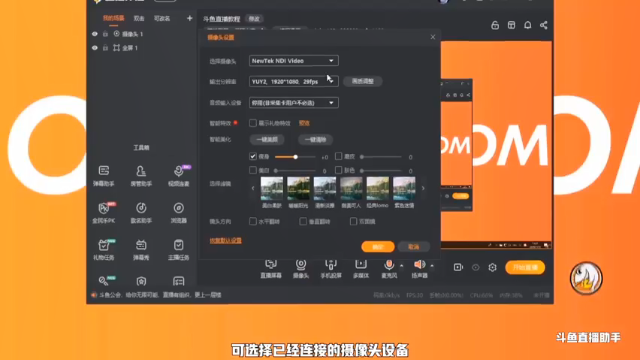The image size is (640, 360).
Task: Add camera source from bottom toolbar (摄像头)
Action: pos(301,269)
